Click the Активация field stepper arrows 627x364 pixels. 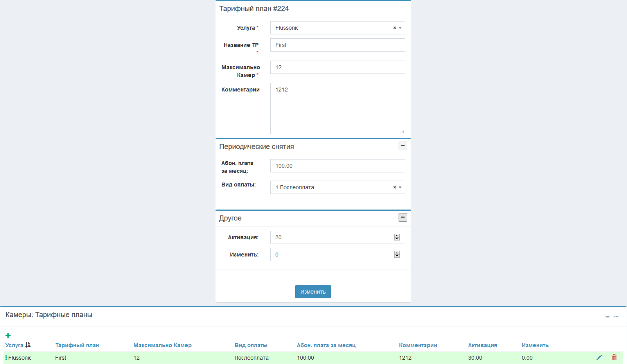point(397,237)
